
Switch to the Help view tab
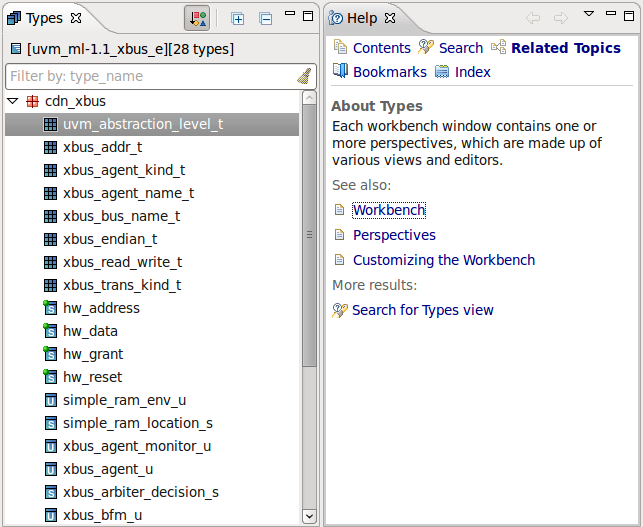(361, 18)
